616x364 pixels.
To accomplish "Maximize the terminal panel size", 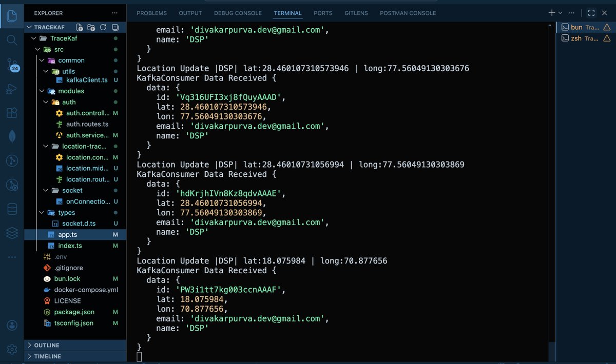I will 591,13.
